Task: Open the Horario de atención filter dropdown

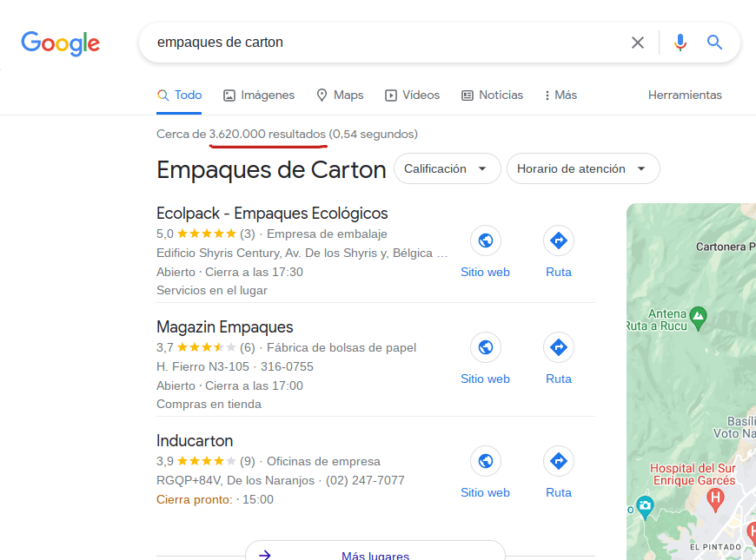Action: coord(583,168)
